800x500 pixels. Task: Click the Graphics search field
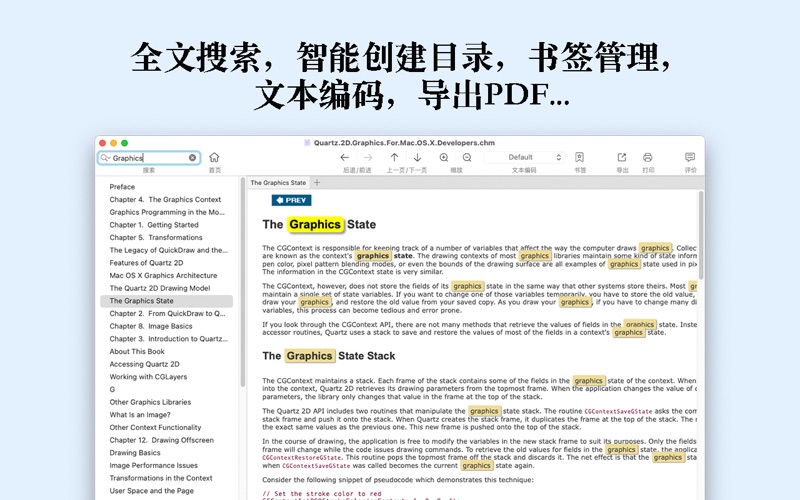pos(148,158)
